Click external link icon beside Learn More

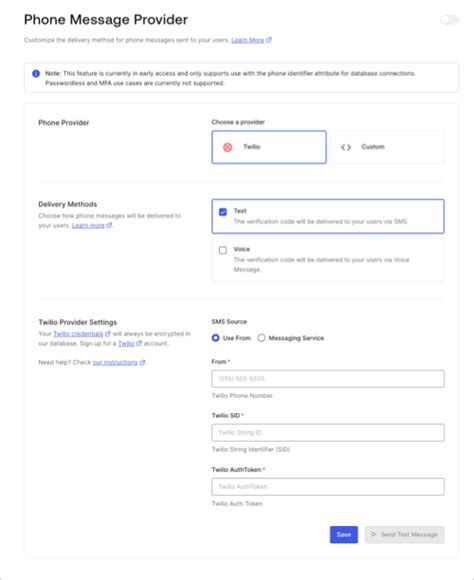(269, 40)
